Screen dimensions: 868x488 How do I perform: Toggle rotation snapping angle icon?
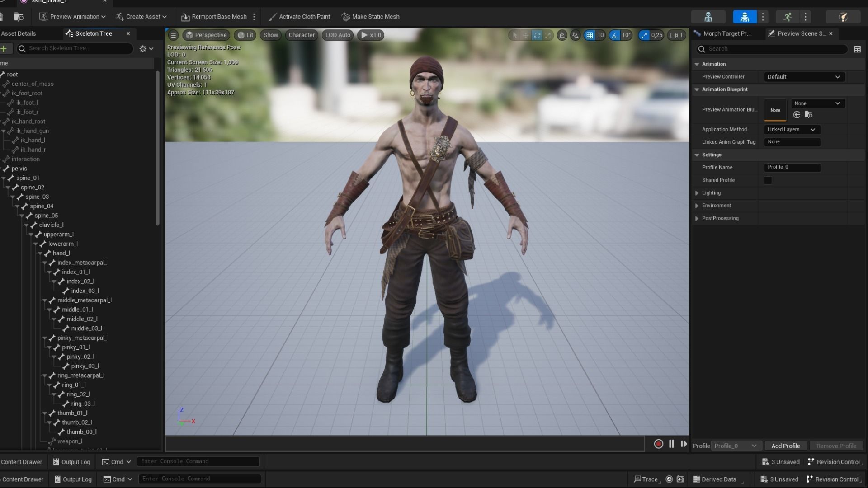click(x=615, y=35)
